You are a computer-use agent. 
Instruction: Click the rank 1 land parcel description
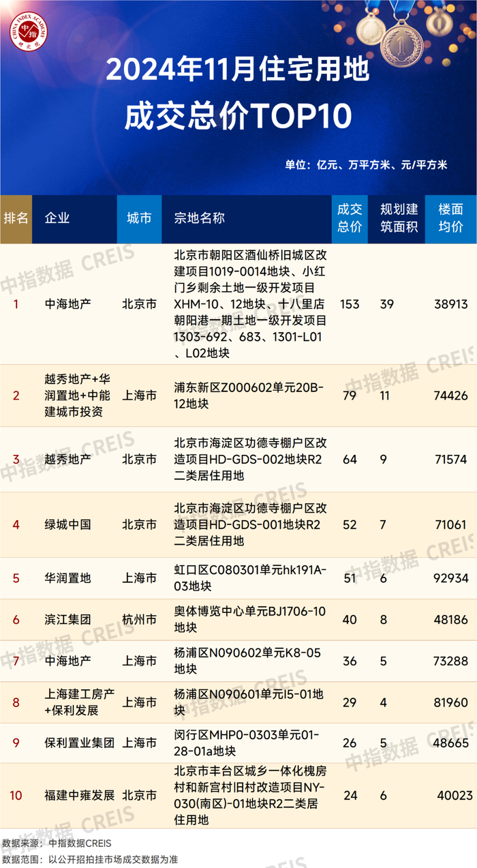251,304
